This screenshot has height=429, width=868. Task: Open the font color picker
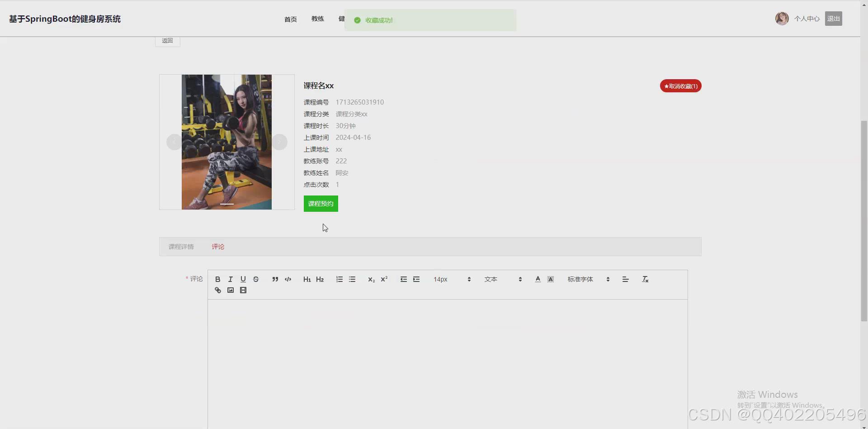[x=537, y=279]
